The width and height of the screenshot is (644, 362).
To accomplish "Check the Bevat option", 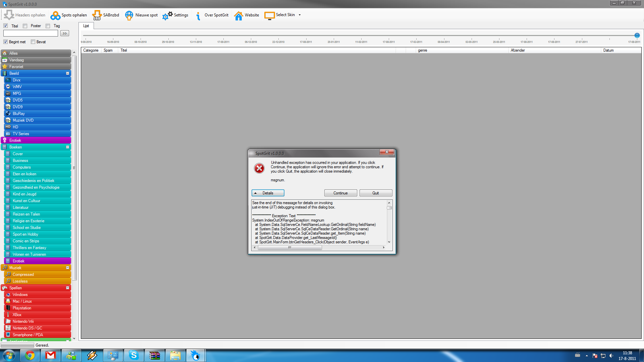I will click(33, 42).
